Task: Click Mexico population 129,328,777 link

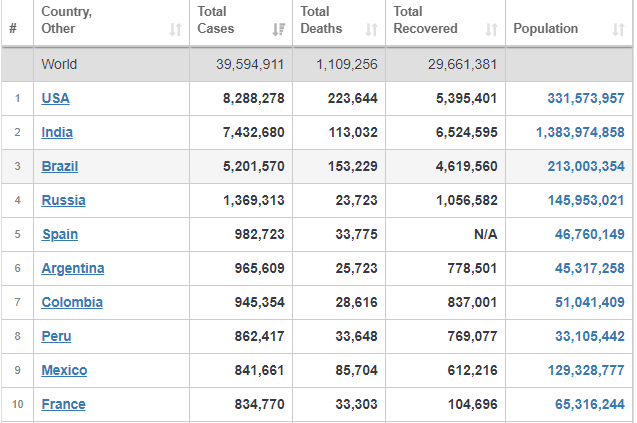Action: pos(586,371)
